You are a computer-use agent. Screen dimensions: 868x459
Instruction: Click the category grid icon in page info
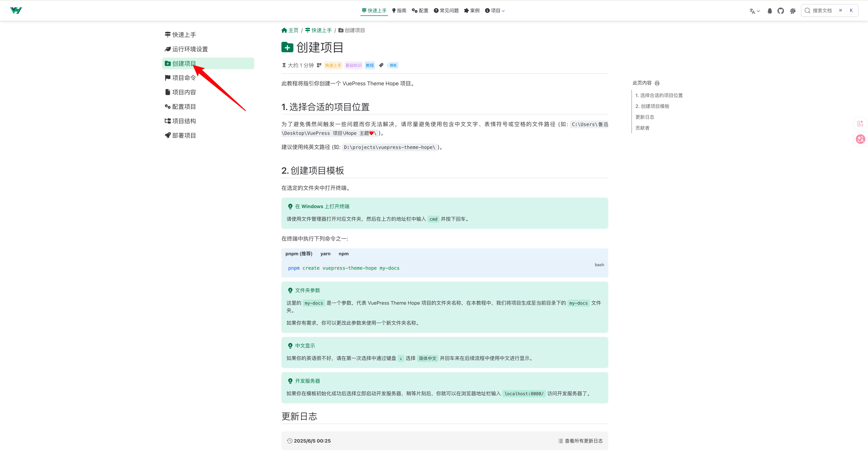coord(319,65)
